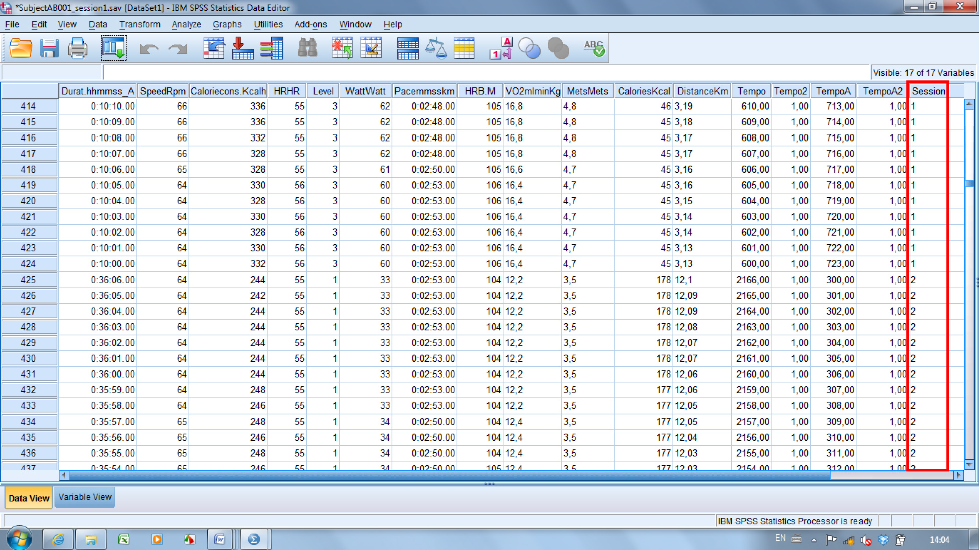The image size is (980, 550).
Task: Click the Weight Cases scales icon
Action: tap(435, 49)
